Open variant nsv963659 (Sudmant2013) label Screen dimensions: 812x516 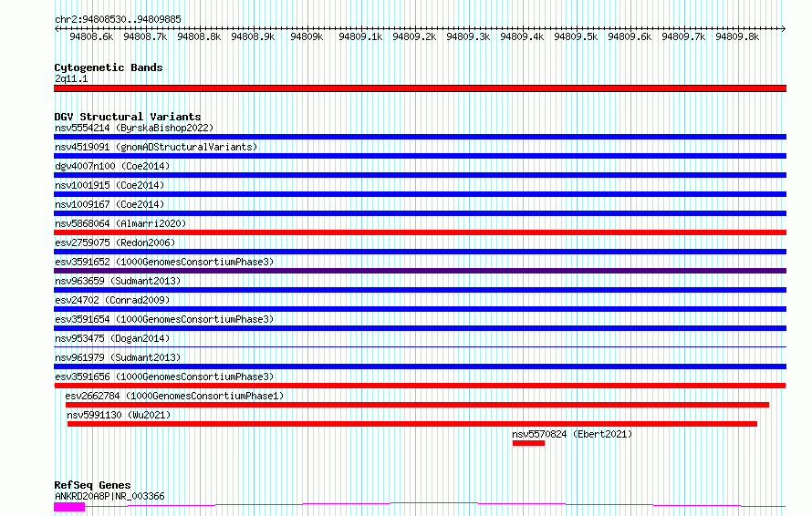click(x=118, y=281)
